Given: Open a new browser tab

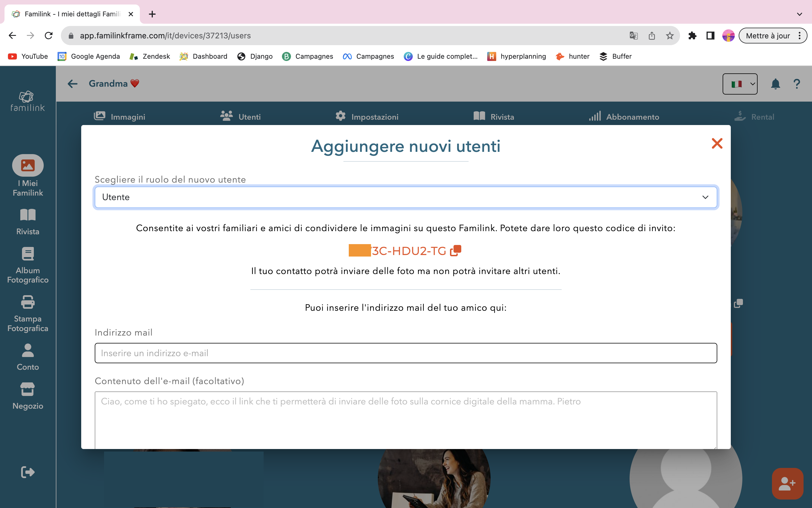Looking at the screenshot, I should tap(152, 14).
